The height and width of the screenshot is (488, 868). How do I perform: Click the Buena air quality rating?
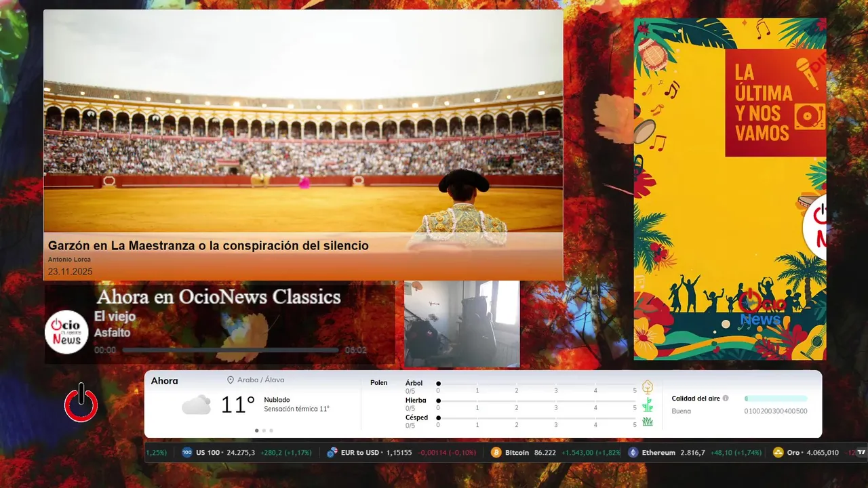(x=682, y=411)
